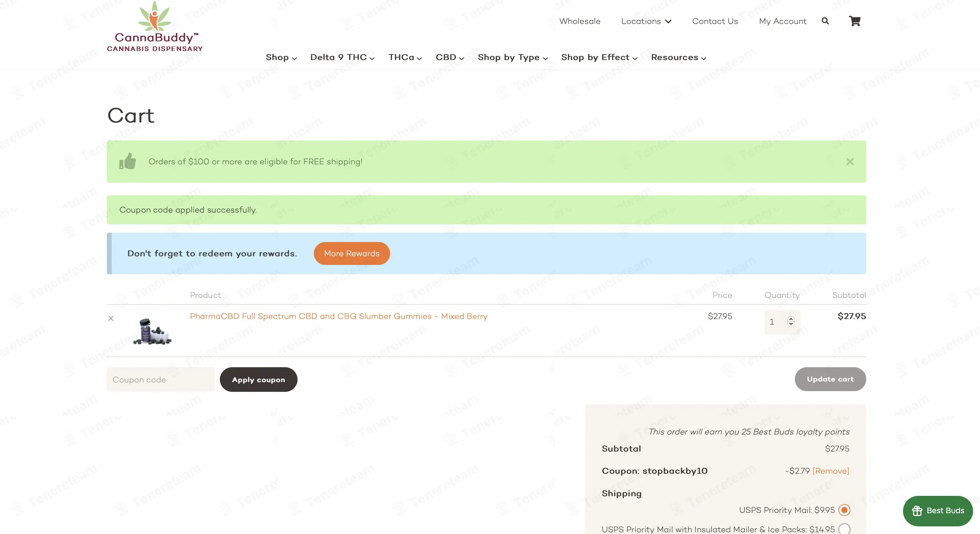Select USPS Priority Mail $9.95 shipping

[x=844, y=510]
